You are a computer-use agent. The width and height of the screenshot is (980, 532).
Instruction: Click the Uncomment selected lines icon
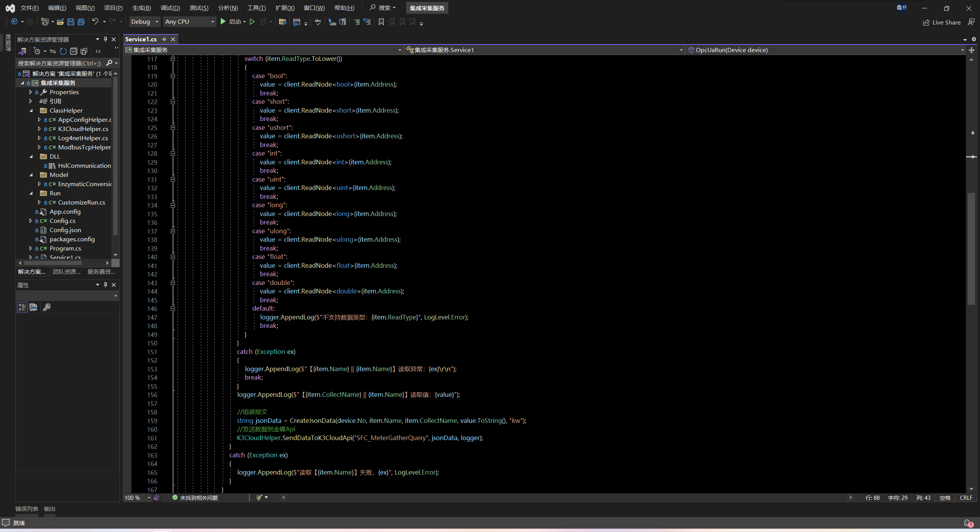coord(367,22)
